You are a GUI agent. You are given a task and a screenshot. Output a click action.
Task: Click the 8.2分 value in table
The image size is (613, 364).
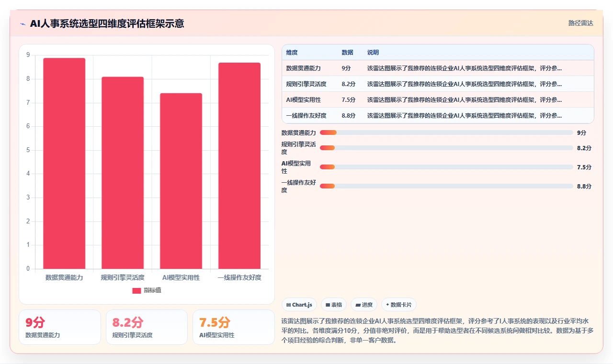[x=349, y=84]
